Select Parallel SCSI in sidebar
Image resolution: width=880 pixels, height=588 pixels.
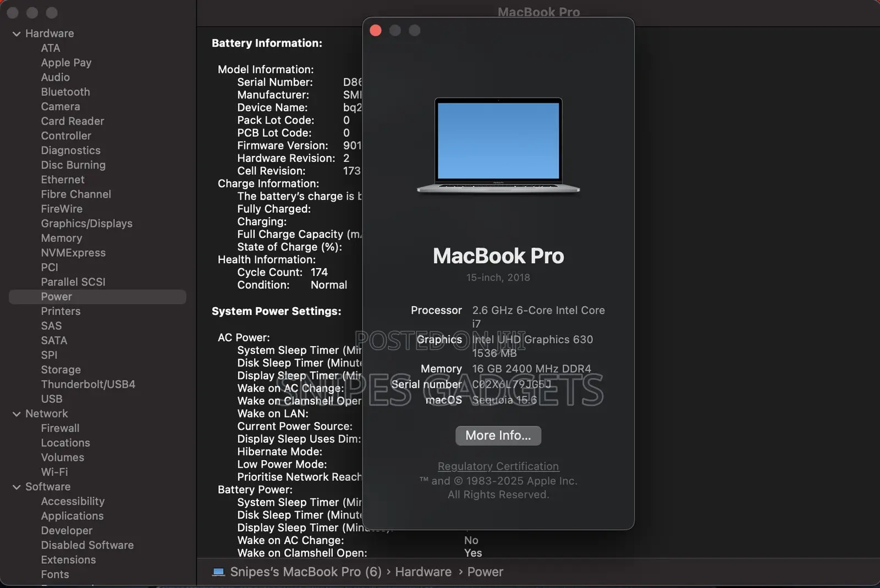pyautogui.click(x=73, y=282)
